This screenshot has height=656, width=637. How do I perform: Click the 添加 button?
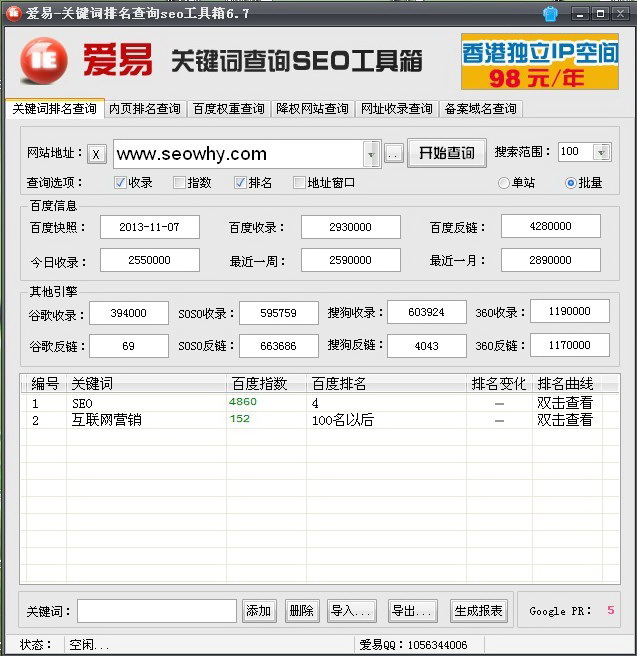pos(259,611)
